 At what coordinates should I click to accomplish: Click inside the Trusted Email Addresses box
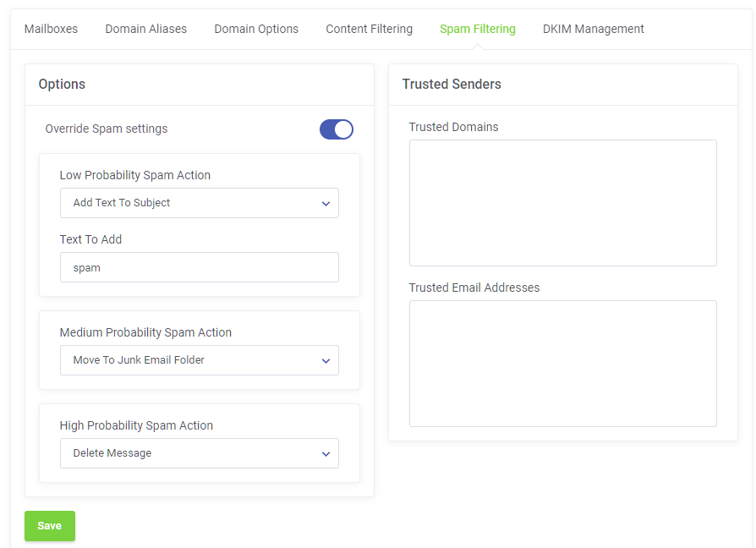562,364
